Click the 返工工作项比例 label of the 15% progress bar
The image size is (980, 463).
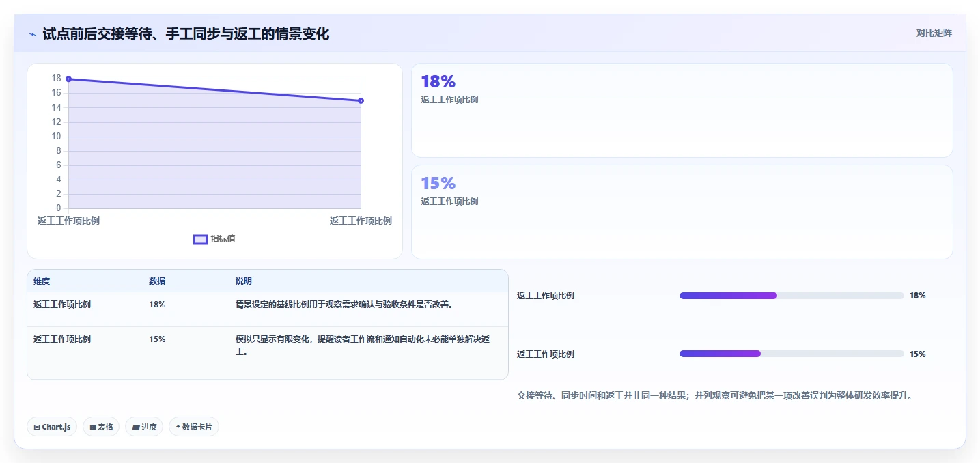point(546,354)
